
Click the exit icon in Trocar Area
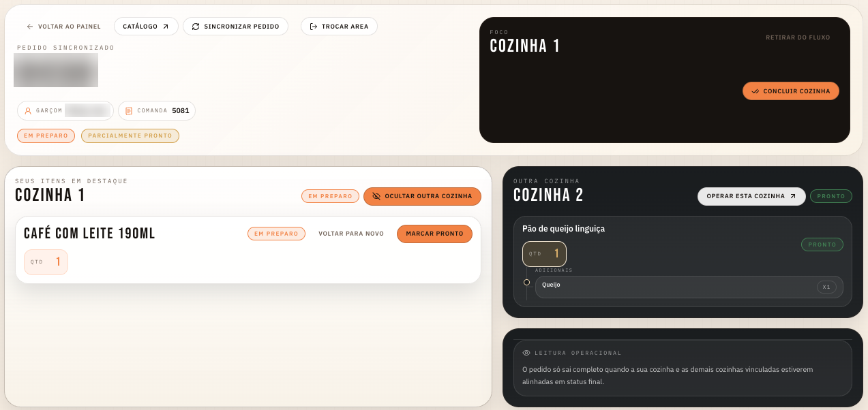click(314, 27)
